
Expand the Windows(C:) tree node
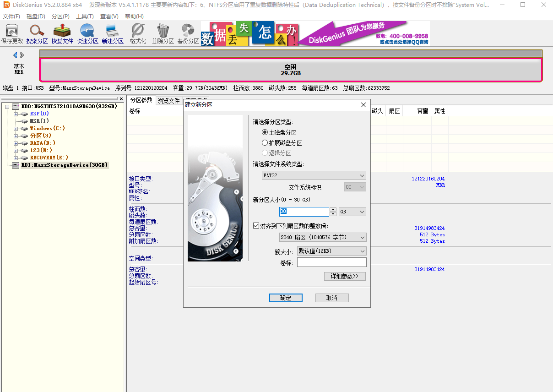pos(16,129)
